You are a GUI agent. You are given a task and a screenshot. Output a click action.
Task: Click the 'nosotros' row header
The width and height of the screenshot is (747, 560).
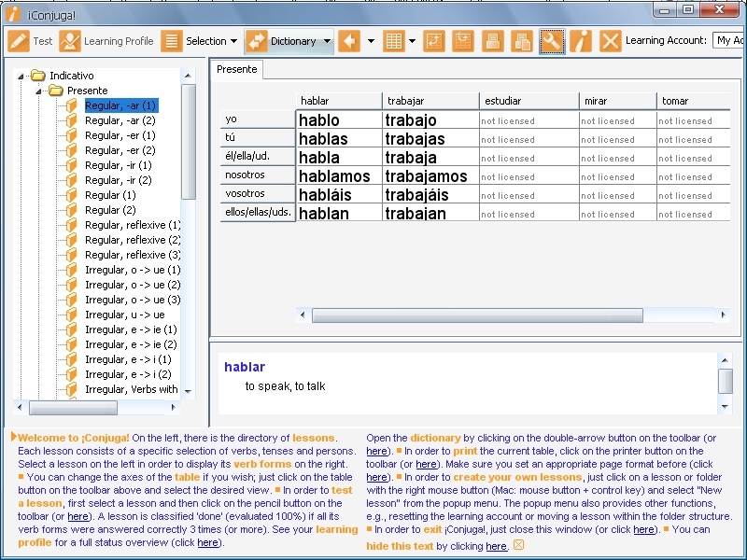[258, 175]
